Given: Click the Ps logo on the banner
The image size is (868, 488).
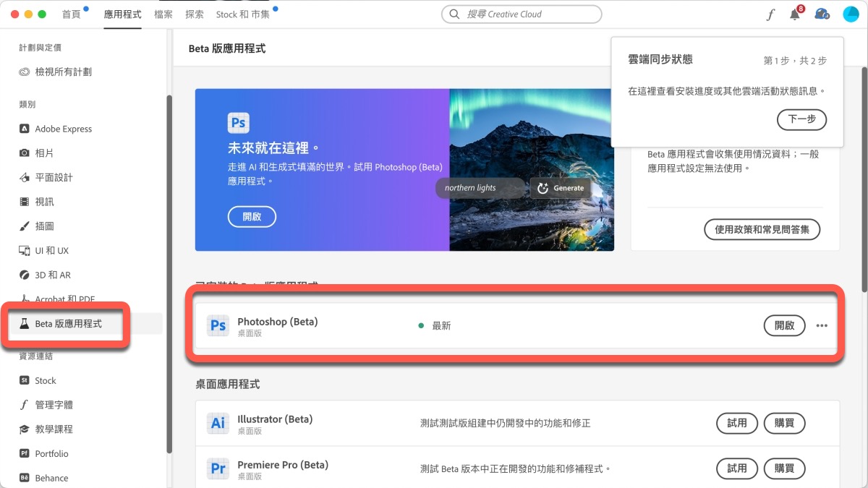Looking at the screenshot, I should (x=238, y=122).
